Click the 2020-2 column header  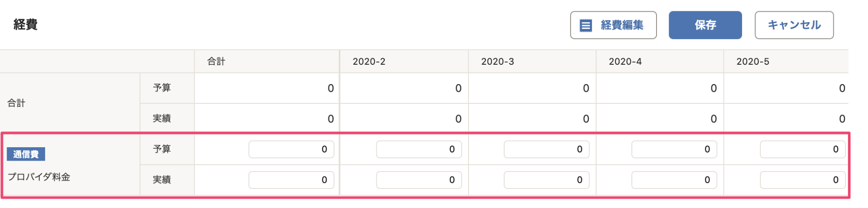tap(369, 62)
